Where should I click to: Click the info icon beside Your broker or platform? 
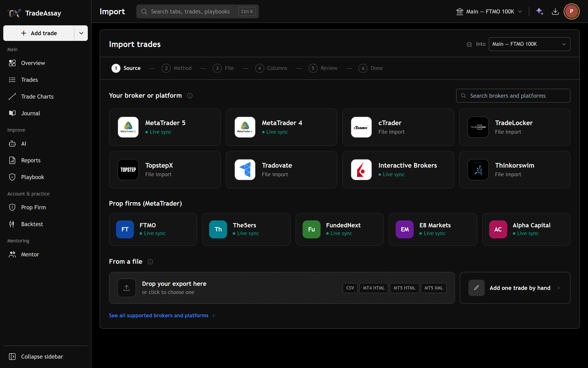pyautogui.click(x=190, y=96)
